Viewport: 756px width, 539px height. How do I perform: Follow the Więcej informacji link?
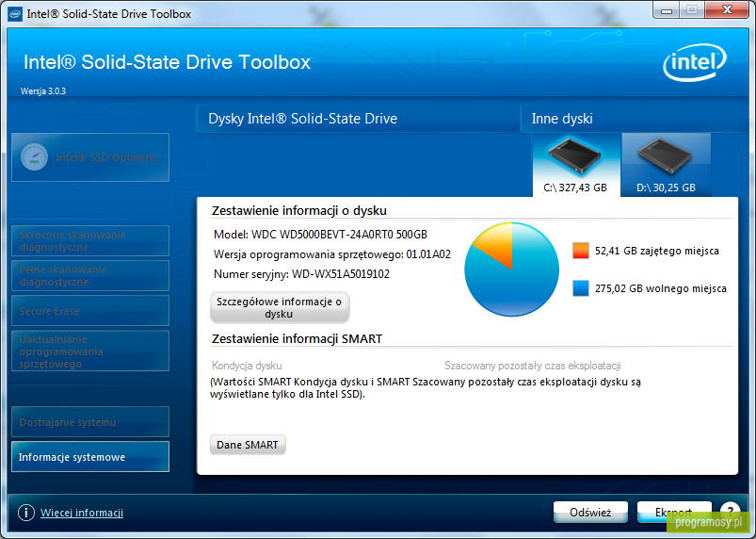[82, 513]
